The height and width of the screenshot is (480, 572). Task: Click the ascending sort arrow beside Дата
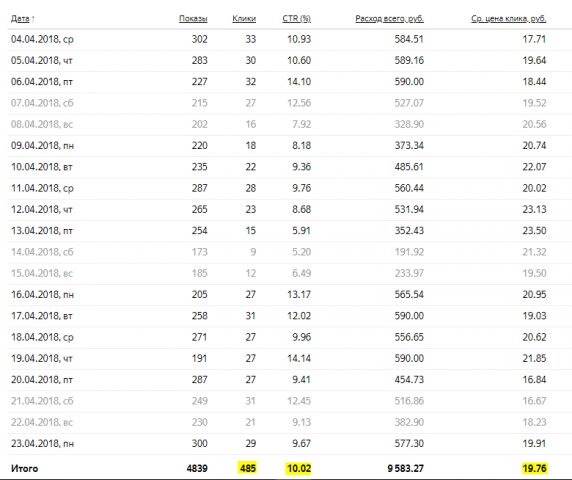[33, 19]
